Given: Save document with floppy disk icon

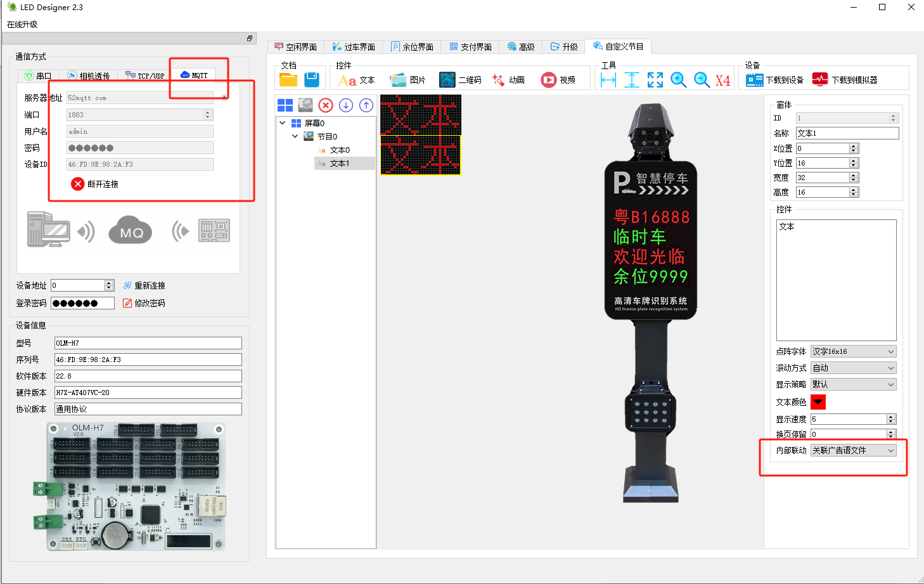Looking at the screenshot, I should 312,80.
